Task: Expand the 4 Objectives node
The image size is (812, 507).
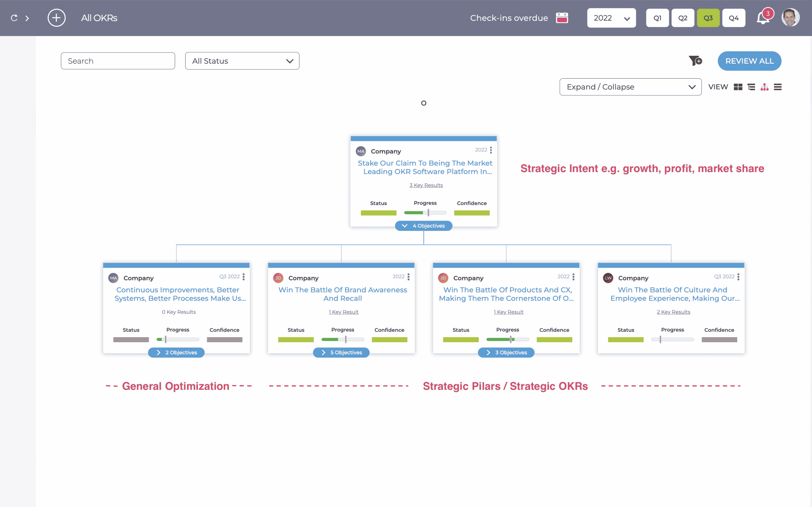Action: tap(425, 226)
